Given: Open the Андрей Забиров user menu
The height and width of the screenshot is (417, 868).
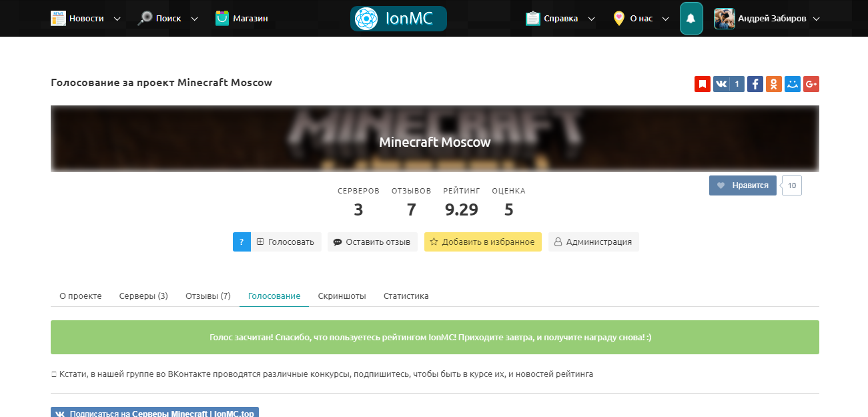Looking at the screenshot, I should (x=767, y=19).
